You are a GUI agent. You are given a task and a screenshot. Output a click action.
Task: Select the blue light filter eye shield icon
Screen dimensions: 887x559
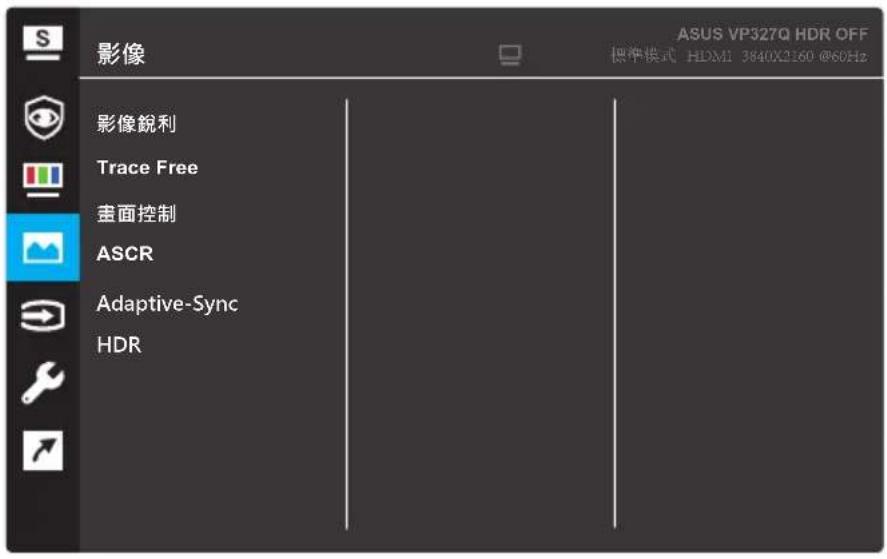pyautogui.click(x=44, y=118)
